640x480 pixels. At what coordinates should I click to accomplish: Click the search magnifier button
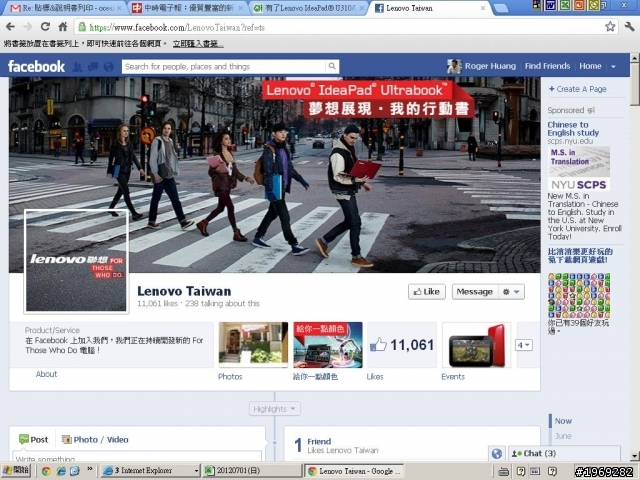point(332,67)
